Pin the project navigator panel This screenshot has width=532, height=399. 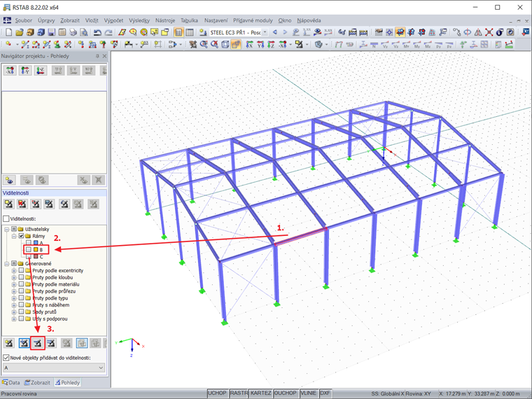pyautogui.click(x=97, y=56)
